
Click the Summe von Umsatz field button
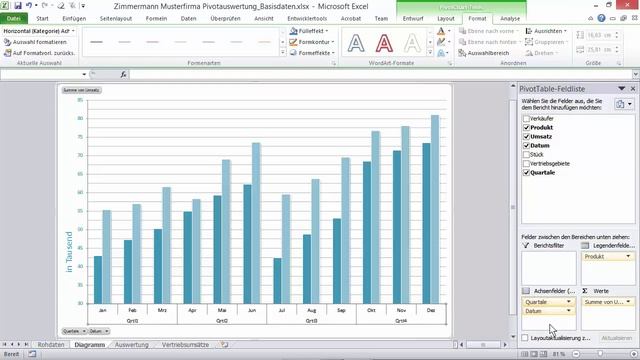81,90
